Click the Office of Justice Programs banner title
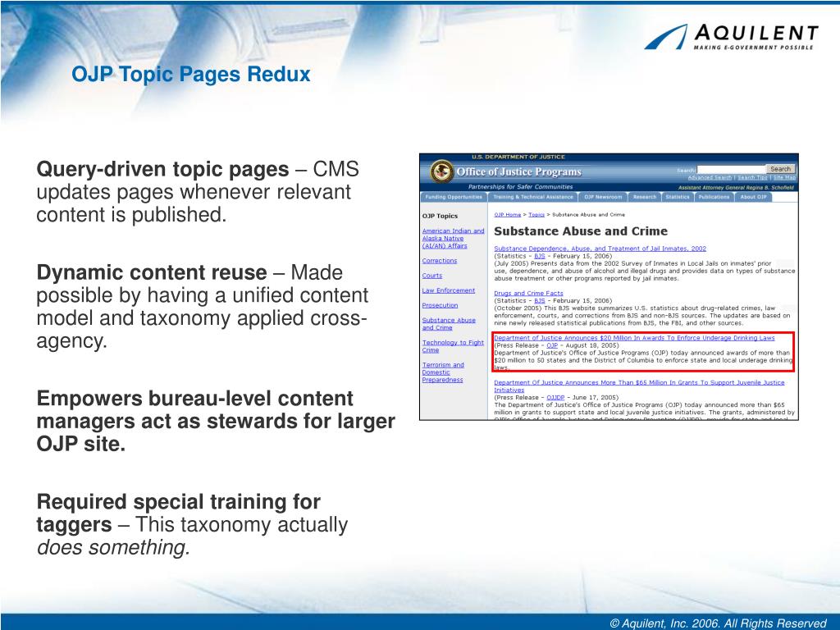This screenshot has height=630, width=840. coord(518,172)
